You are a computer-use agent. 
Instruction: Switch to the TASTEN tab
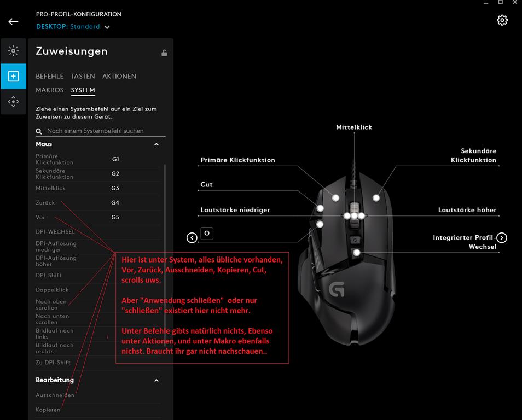click(x=83, y=76)
